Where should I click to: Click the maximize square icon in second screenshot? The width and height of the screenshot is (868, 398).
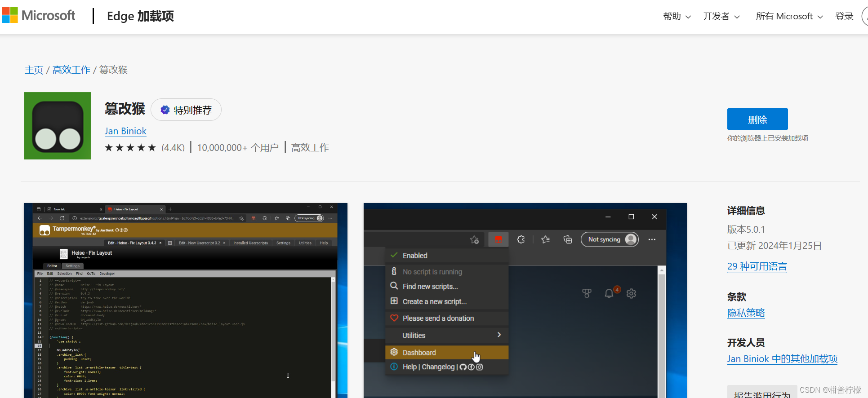(x=631, y=217)
